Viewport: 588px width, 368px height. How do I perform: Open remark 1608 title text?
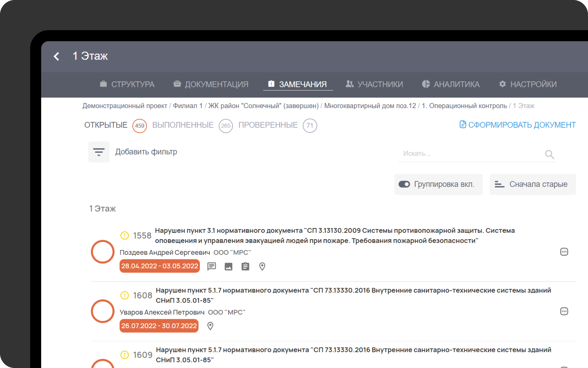click(x=353, y=295)
